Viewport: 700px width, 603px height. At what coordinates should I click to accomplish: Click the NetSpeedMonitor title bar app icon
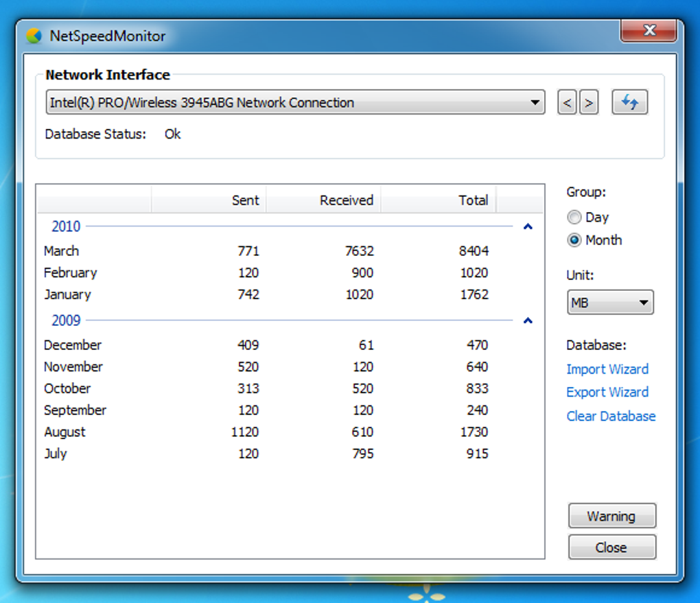coord(34,36)
